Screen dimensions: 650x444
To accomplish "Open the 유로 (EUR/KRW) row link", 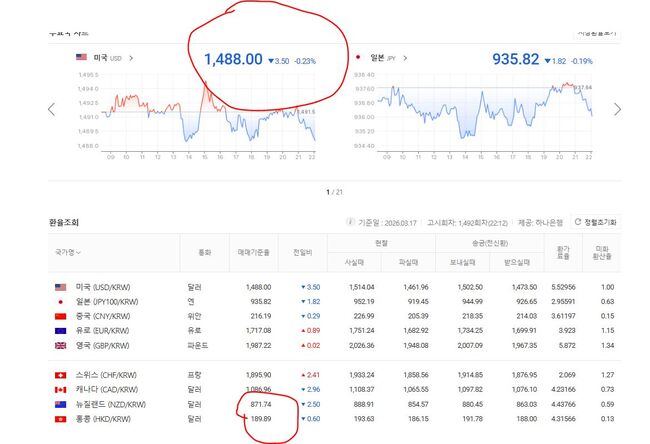I will (103, 331).
